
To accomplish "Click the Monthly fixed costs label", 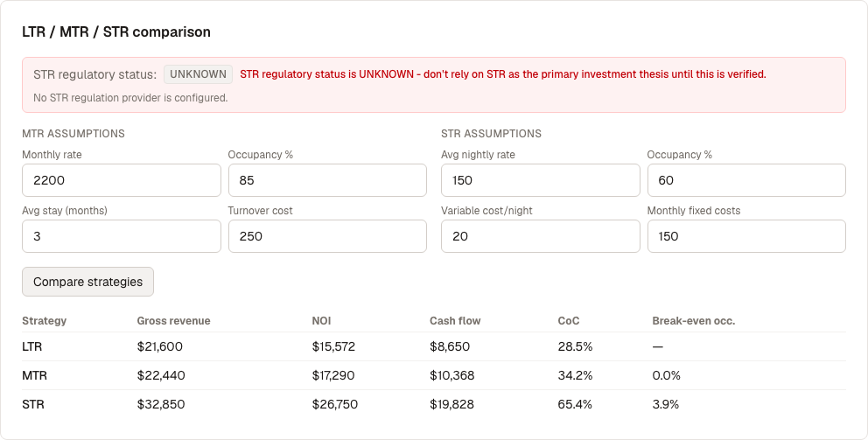I will point(694,211).
